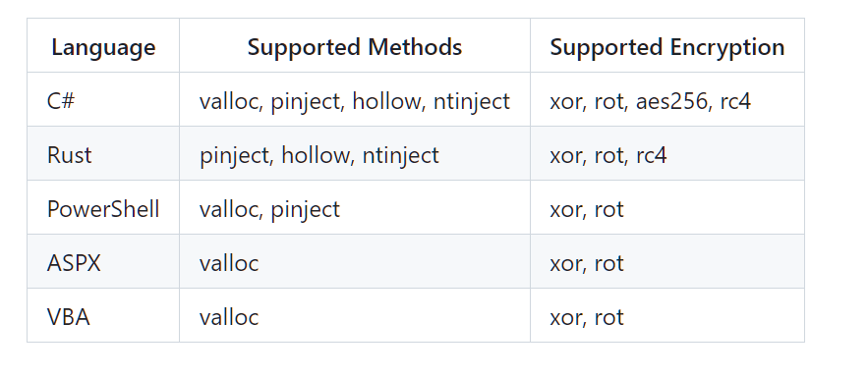Click the word aes256 in C# row
Screen dimensions: 868x377
pos(671,101)
